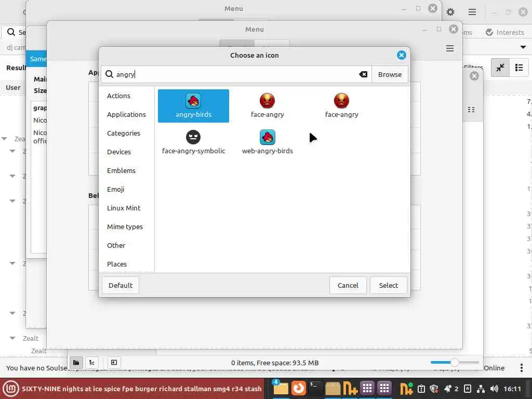532x399 pixels.
Task: Collapse the top Zea tree expander
Action: click(4, 139)
